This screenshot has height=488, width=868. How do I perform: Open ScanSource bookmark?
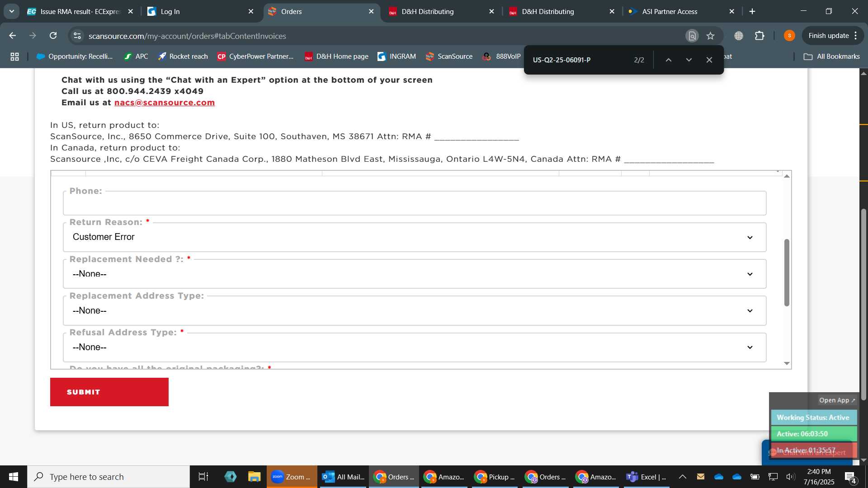pos(449,56)
